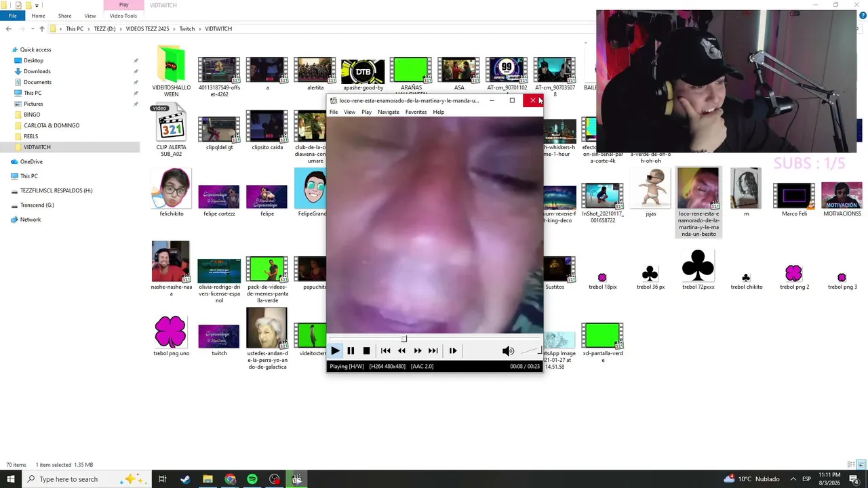Open Documents in navigation pane

tap(37, 82)
